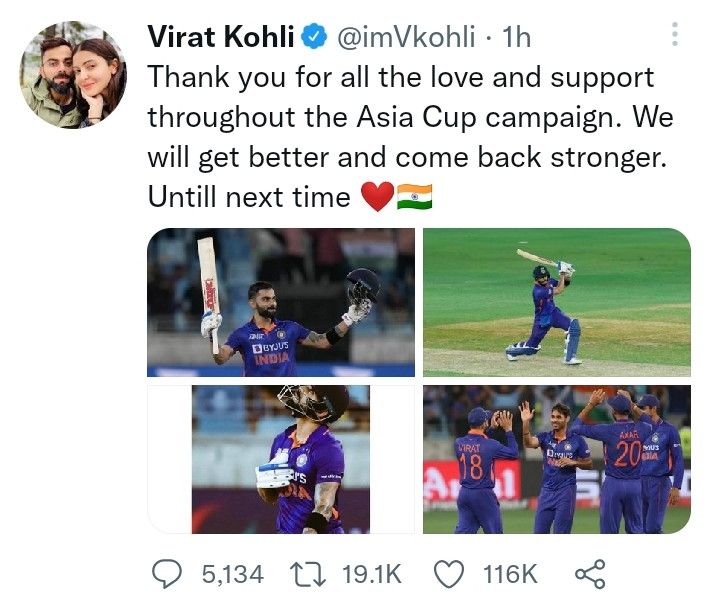Like the tweet with the heart icon
Screen dimensions: 714x606
coord(450,573)
